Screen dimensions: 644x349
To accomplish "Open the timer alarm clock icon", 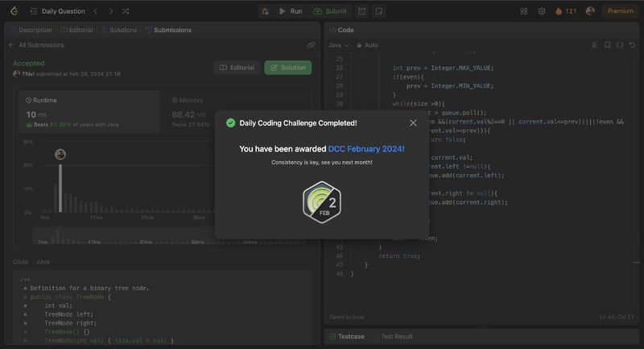I will click(361, 11).
